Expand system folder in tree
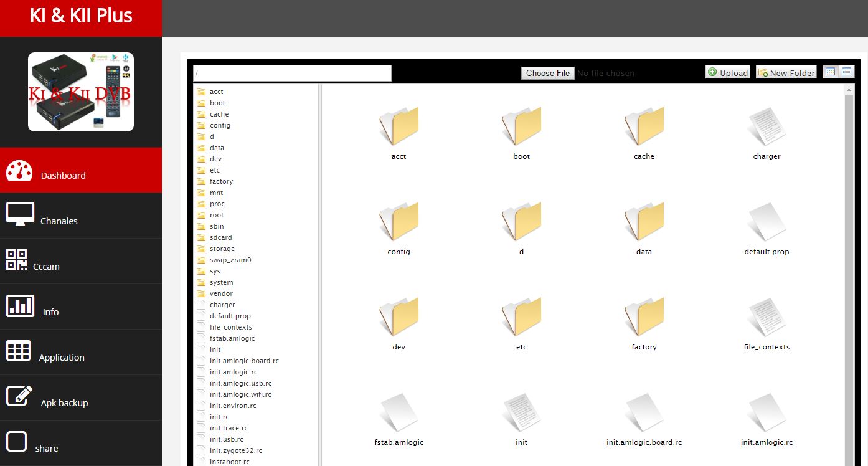868x466 pixels. point(221,282)
